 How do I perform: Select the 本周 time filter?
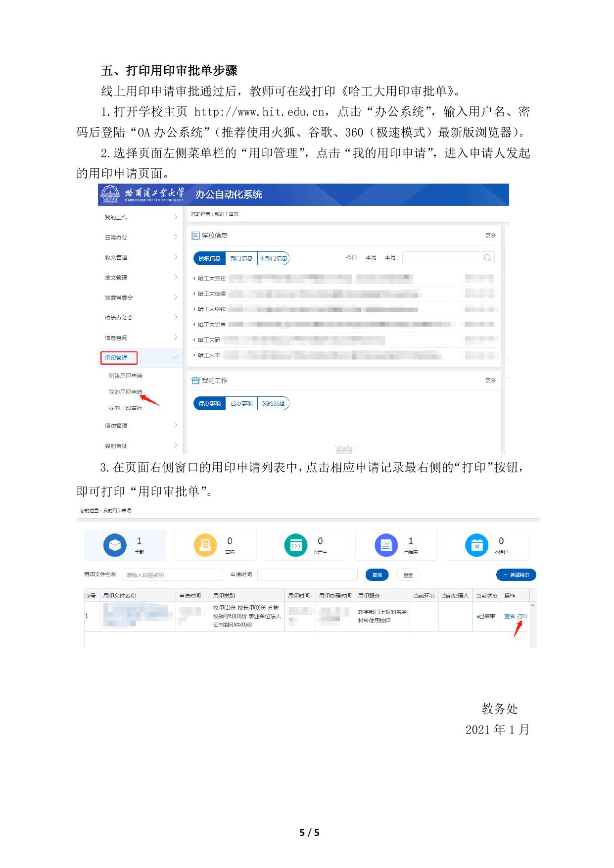click(x=371, y=258)
